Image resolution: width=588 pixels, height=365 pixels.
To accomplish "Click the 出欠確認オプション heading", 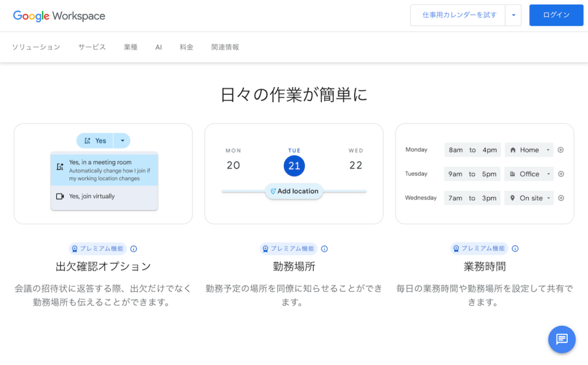I will coord(103,267).
